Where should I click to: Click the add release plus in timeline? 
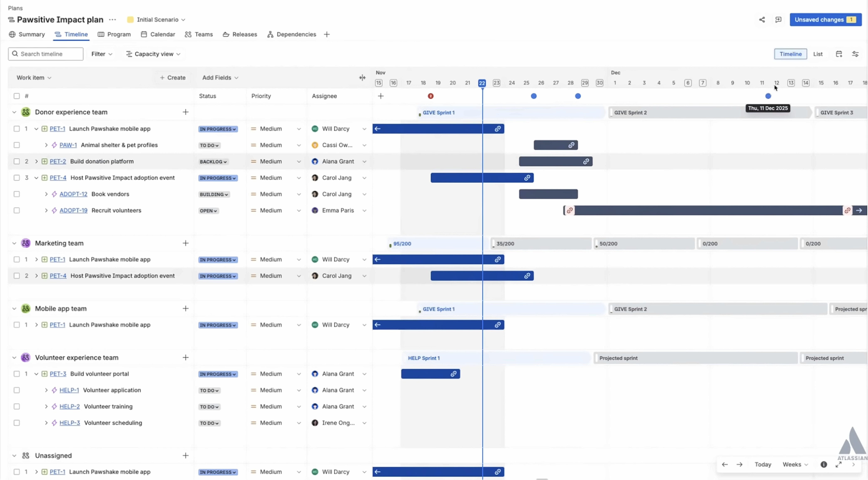click(381, 96)
